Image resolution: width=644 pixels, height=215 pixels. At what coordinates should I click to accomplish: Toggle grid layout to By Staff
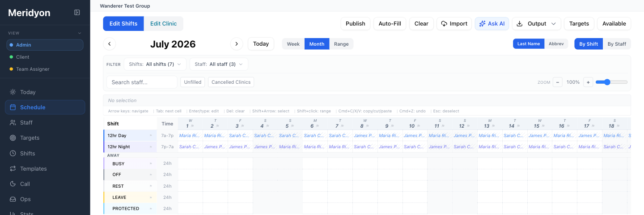pos(617,44)
